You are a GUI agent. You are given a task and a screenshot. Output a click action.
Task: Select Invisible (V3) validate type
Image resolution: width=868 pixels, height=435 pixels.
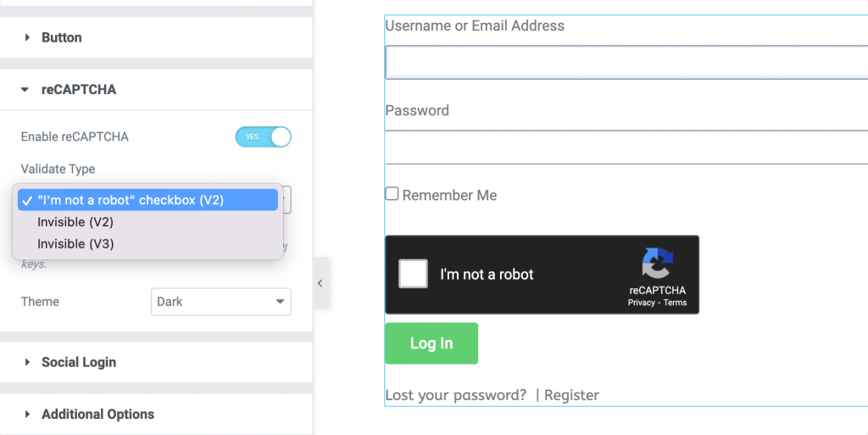(x=75, y=244)
